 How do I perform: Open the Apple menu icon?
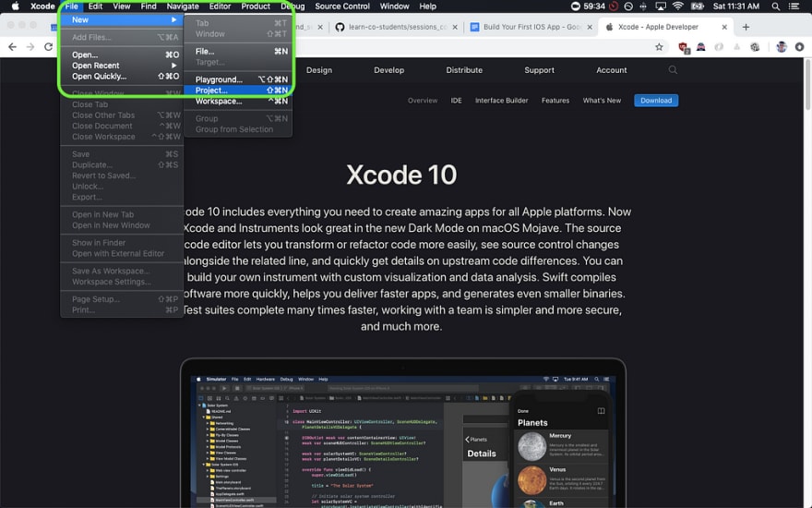click(16, 6)
